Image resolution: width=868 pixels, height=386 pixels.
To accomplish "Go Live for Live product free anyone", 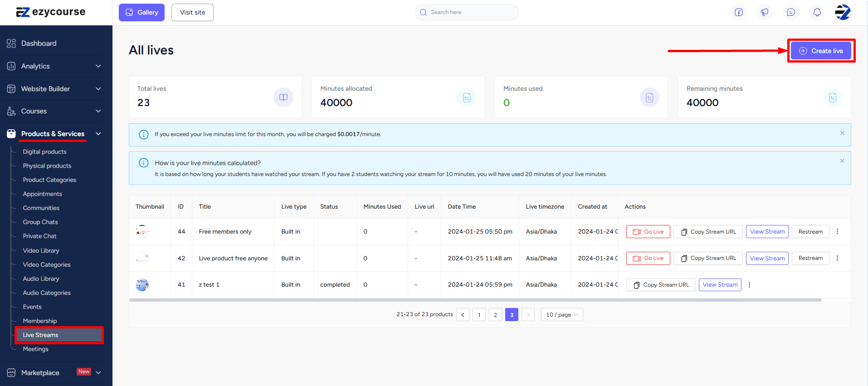I will point(648,258).
